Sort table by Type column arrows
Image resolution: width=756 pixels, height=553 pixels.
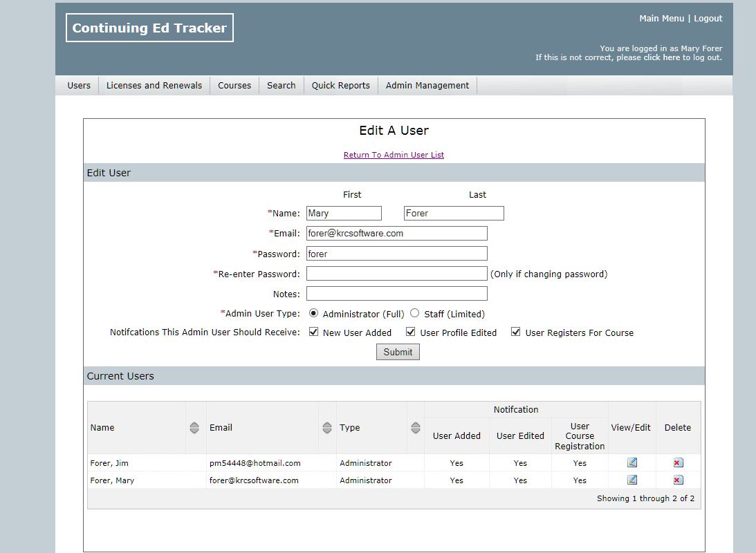[416, 428]
